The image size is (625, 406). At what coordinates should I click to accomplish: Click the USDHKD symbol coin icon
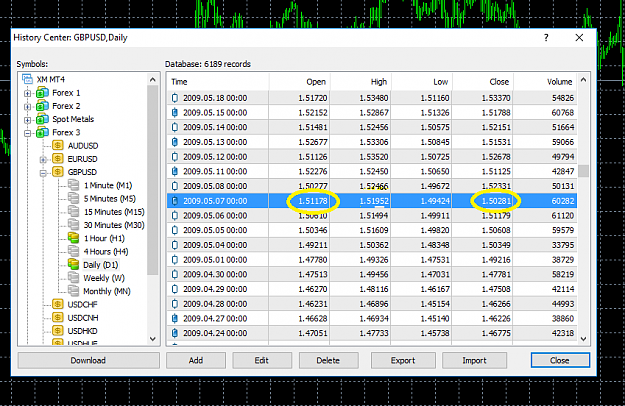coord(58,331)
